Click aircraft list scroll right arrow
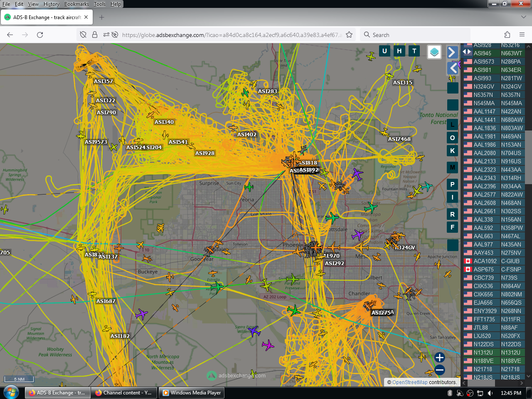532x399 pixels. point(522,383)
